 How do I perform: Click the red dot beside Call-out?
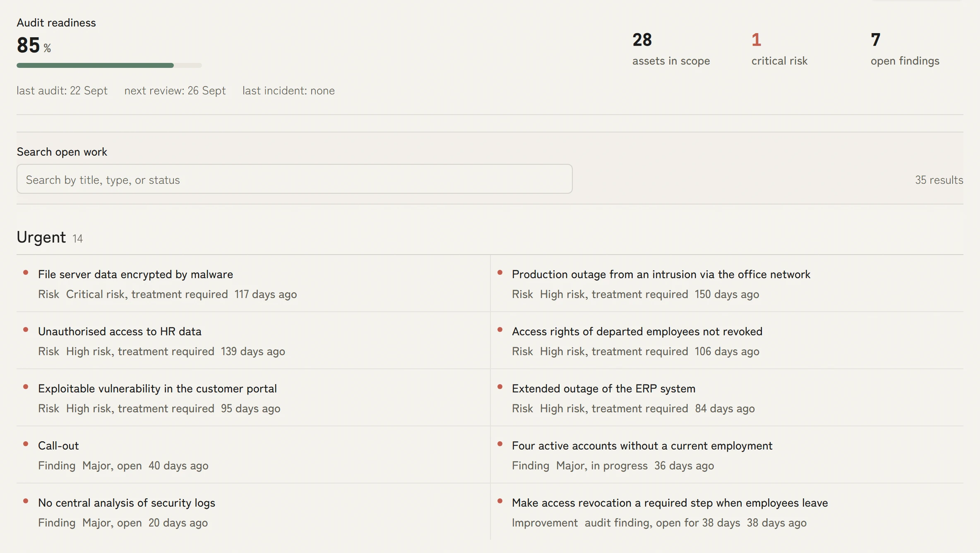point(26,444)
